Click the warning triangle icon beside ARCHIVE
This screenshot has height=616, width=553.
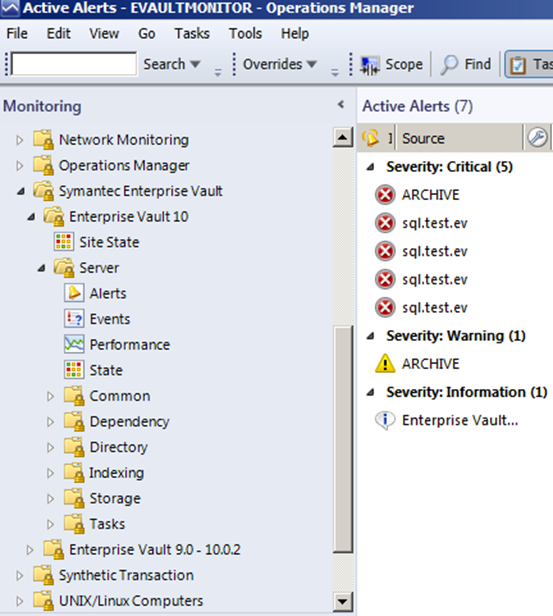385,363
